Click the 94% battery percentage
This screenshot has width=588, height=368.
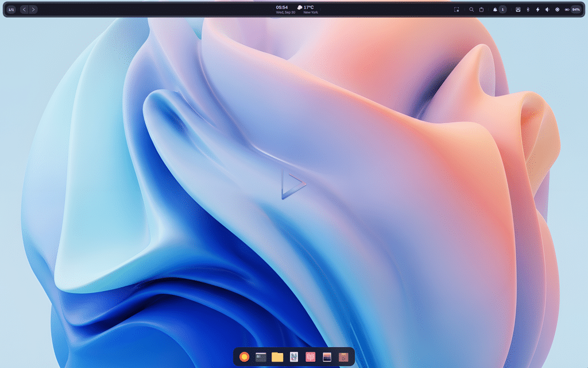[576, 9]
